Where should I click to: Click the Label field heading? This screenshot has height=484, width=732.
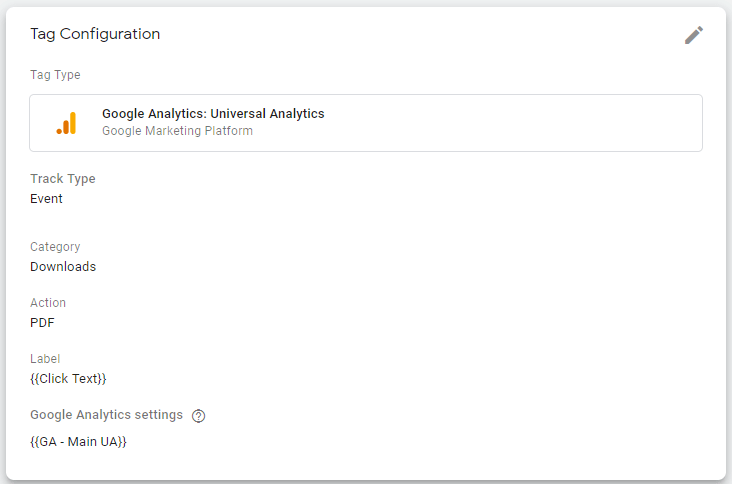[45, 358]
